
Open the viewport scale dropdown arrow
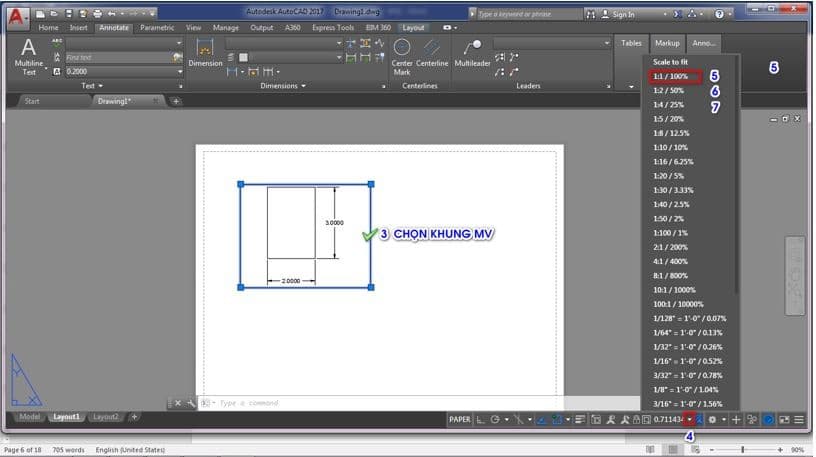coord(690,420)
